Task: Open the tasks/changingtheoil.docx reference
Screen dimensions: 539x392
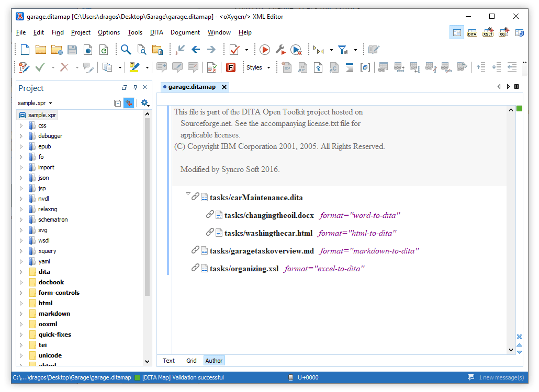Action: [x=269, y=215]
